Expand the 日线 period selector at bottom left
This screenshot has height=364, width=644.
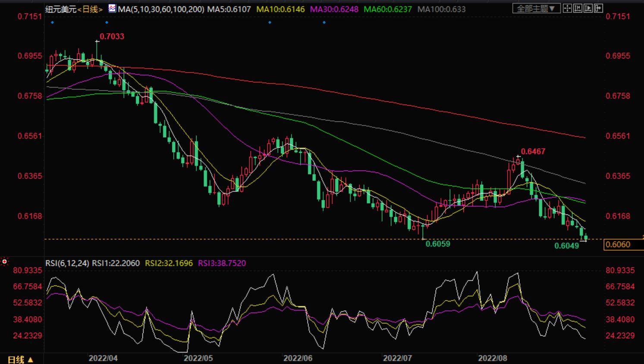click(20, 359)
